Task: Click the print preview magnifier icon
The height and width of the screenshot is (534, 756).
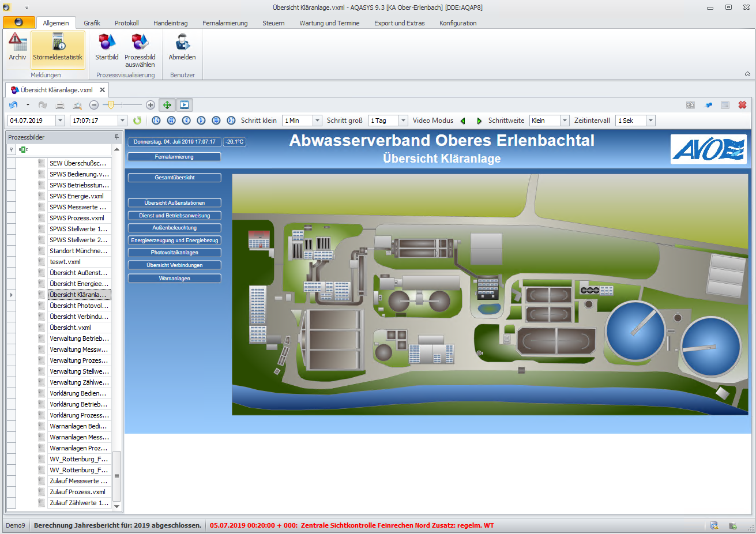Action: click(x=77, y=105)
